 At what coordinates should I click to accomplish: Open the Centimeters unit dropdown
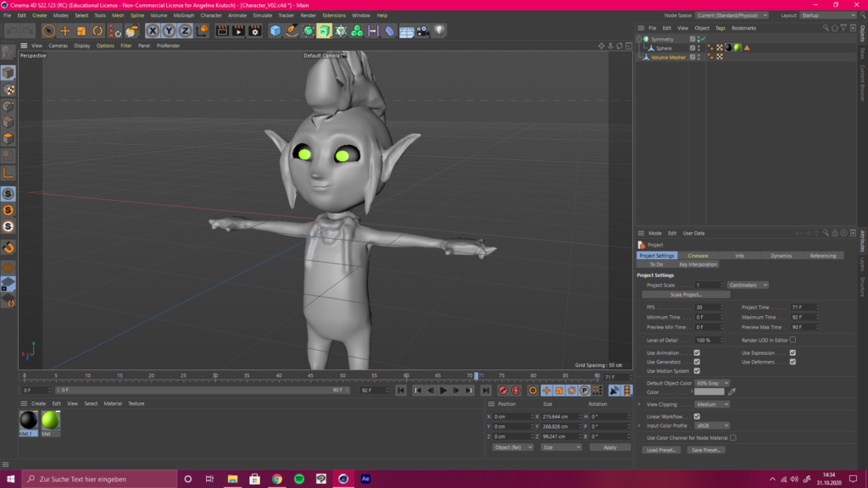point(748,285)
